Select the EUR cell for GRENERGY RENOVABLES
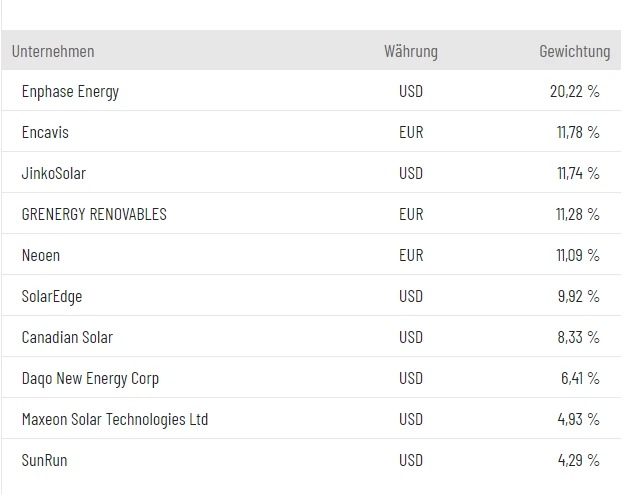 [x=411, y=214]
